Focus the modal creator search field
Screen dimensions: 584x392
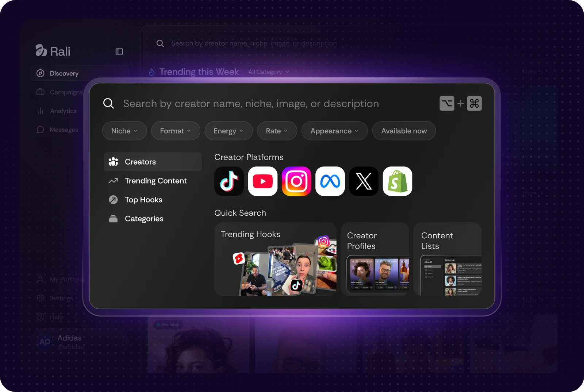point(251,104)
